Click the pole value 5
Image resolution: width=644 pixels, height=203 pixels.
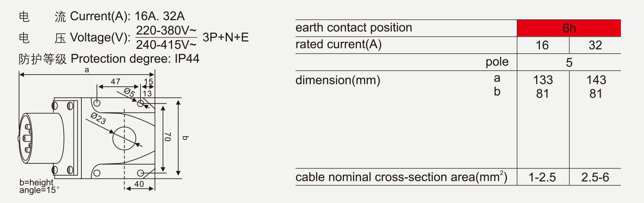click(569, 63)
